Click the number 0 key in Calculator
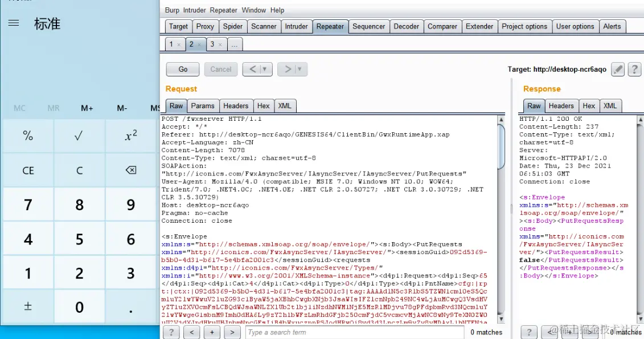Screen dimensions: 644x339 [x=79, y=307]
